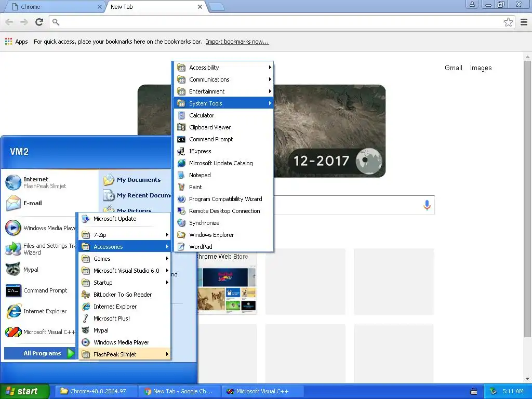Viewport: 532px width, 399px height.
Task: Select the New Tab browser tab
Action: pyautogui.click(x=156, y=7)
